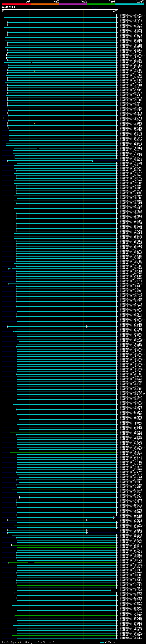Screen dimensions: 146x644
Task: Click the UniRef100_Q6F3E9 label
Action: (x=131, y=65)
